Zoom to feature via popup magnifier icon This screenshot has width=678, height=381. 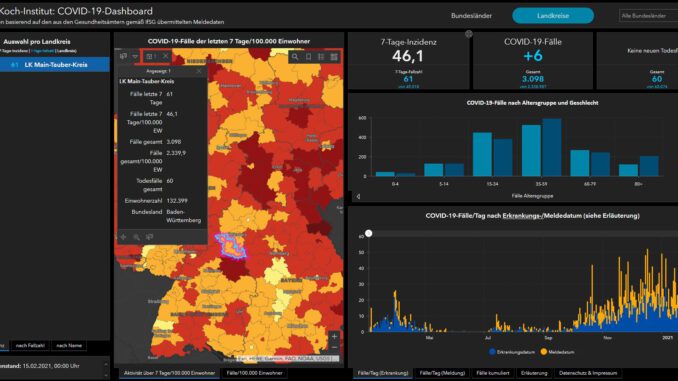click(137, 237)
